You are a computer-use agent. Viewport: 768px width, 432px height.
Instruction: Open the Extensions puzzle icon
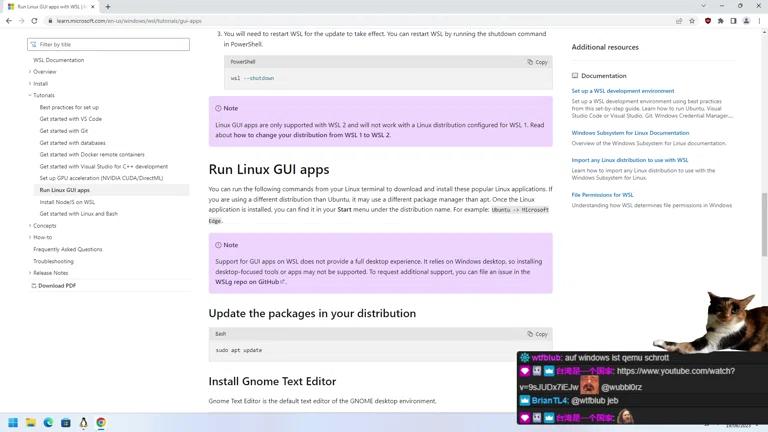720,21
